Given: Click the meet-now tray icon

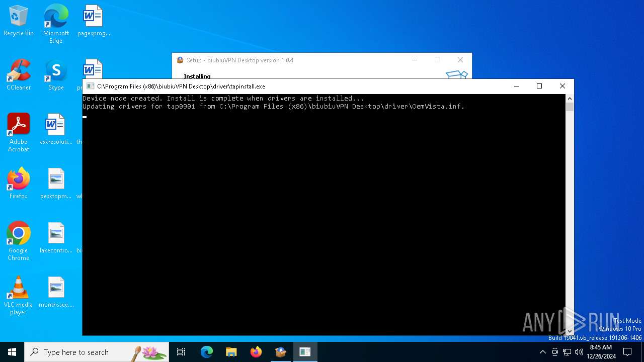Looking at the screenshot, I should 555,352.
